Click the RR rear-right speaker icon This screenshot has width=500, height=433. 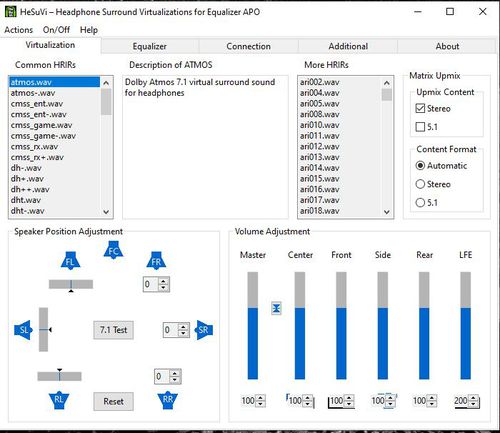pyautogui.click(x=168, y=400)
